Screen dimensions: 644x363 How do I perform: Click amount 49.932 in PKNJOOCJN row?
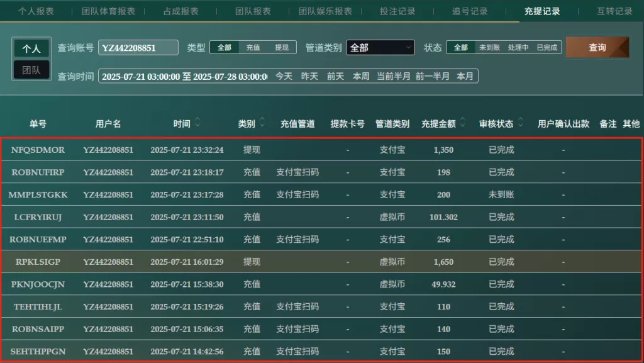pos(443,284)
